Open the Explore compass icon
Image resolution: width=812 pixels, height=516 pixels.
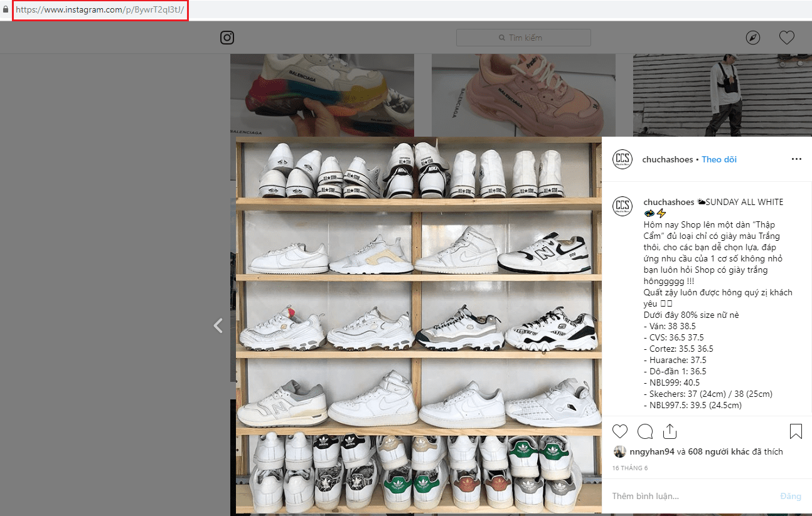pos(753,38)
